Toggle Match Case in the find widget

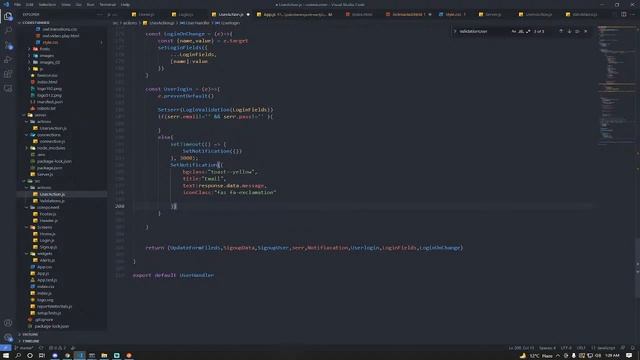pos(513,31)
